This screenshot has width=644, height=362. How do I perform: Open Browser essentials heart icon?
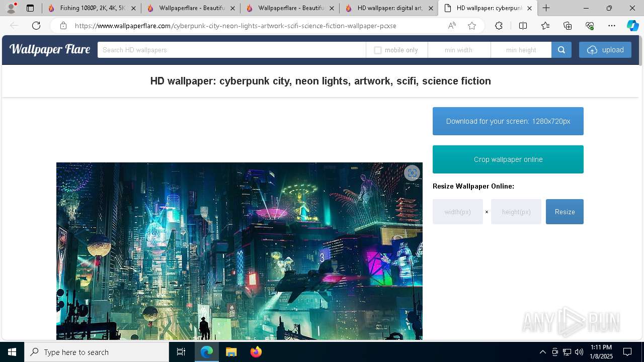click(590, 26)
